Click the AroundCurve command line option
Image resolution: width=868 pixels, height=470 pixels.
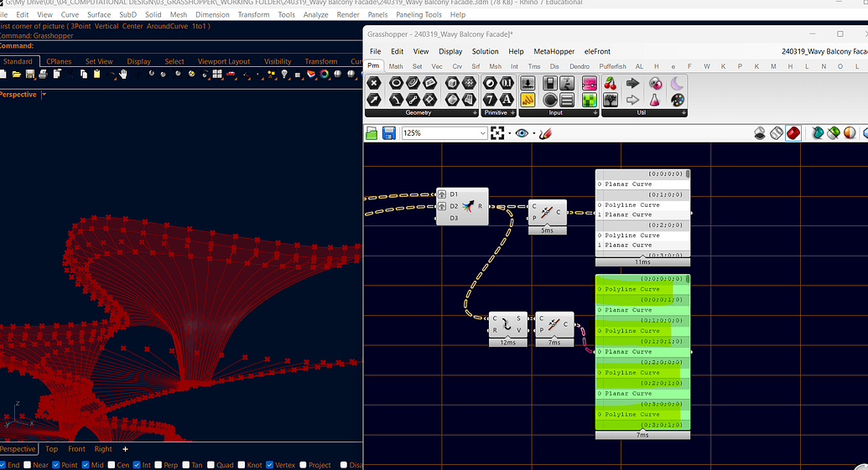click(168, 26)
